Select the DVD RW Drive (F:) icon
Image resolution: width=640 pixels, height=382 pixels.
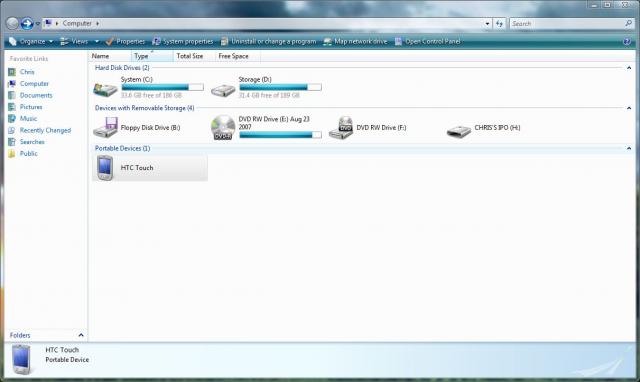[x=341, y=128]
